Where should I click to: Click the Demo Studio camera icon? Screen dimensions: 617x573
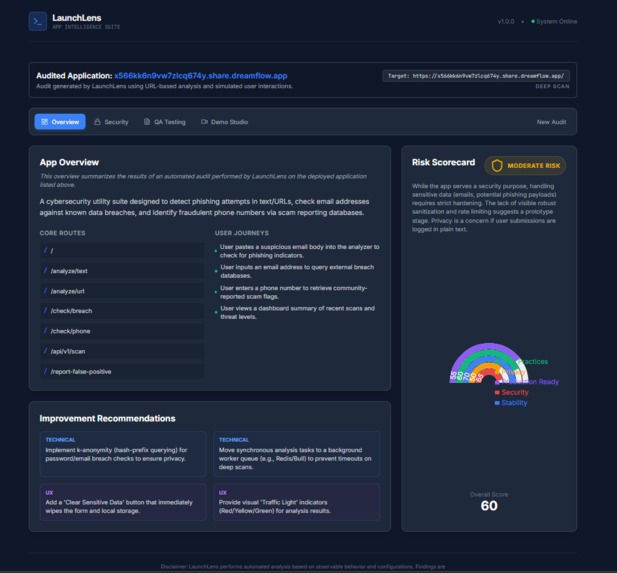click(204, 122)
